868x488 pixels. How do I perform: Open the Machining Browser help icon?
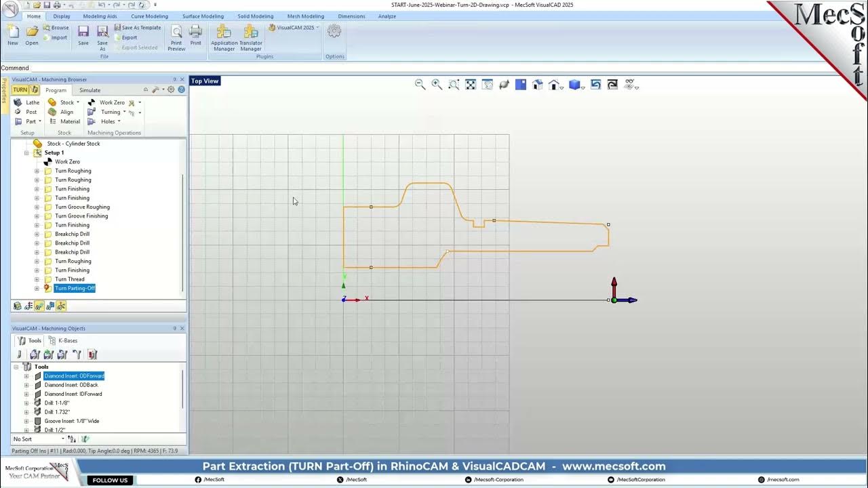[x=181, y=89]
